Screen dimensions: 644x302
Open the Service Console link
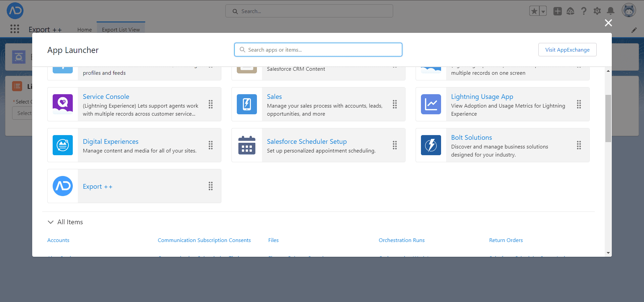point(106,97)
